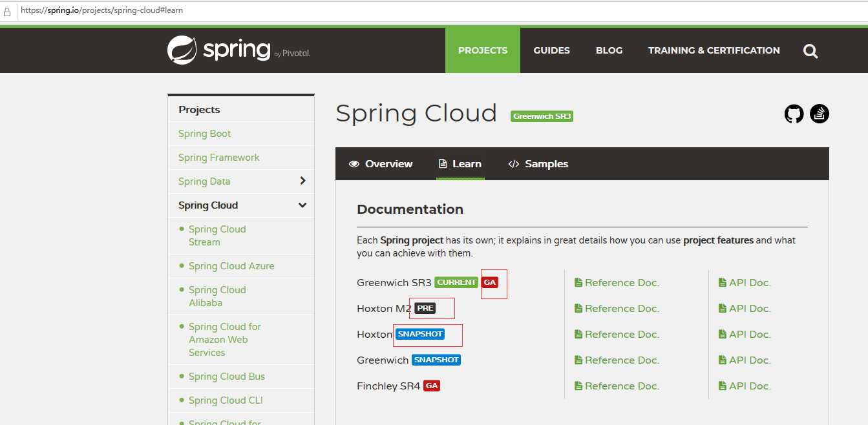This screenshot has height=425, width=868.
Task: Switch to the Overview tab
Action: click(x=381, y=163)
